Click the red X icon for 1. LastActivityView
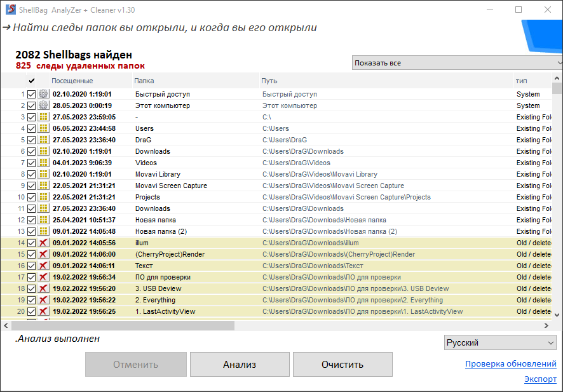Image resolution: width=563 pixels, height=392 pixels. coord(43,311)
